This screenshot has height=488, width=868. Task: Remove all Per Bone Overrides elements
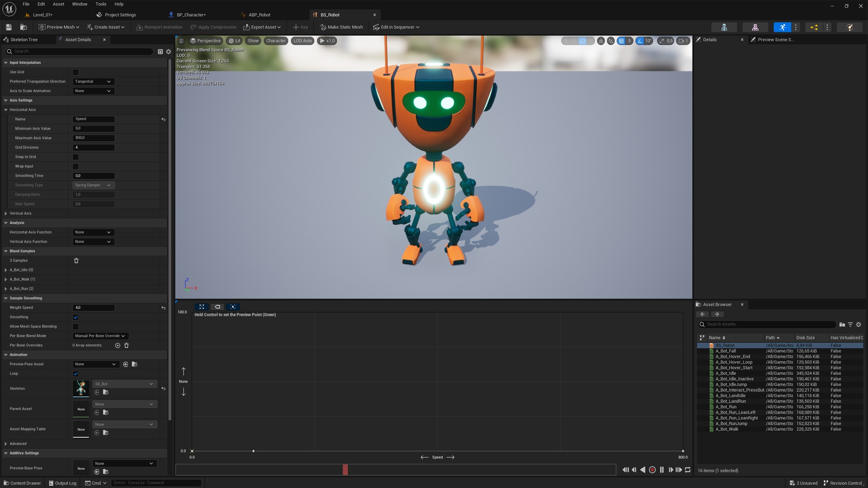click(x=127, y=345)
